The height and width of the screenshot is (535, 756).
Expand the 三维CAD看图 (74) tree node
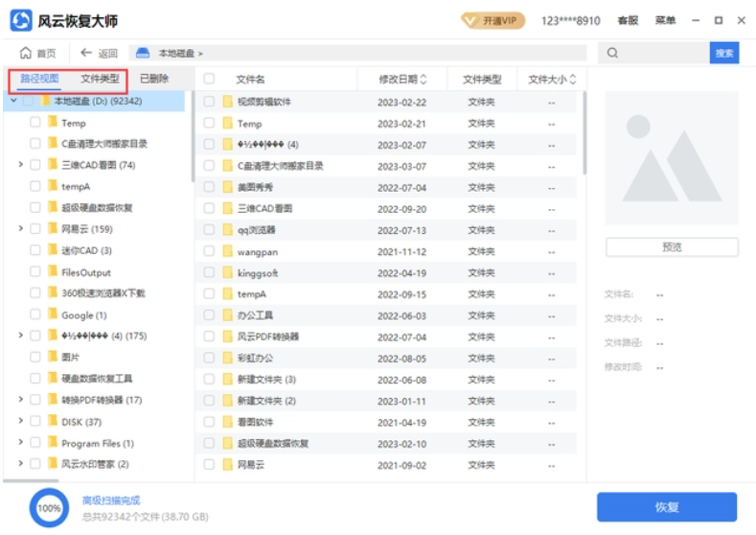click(x=20, y=165)
